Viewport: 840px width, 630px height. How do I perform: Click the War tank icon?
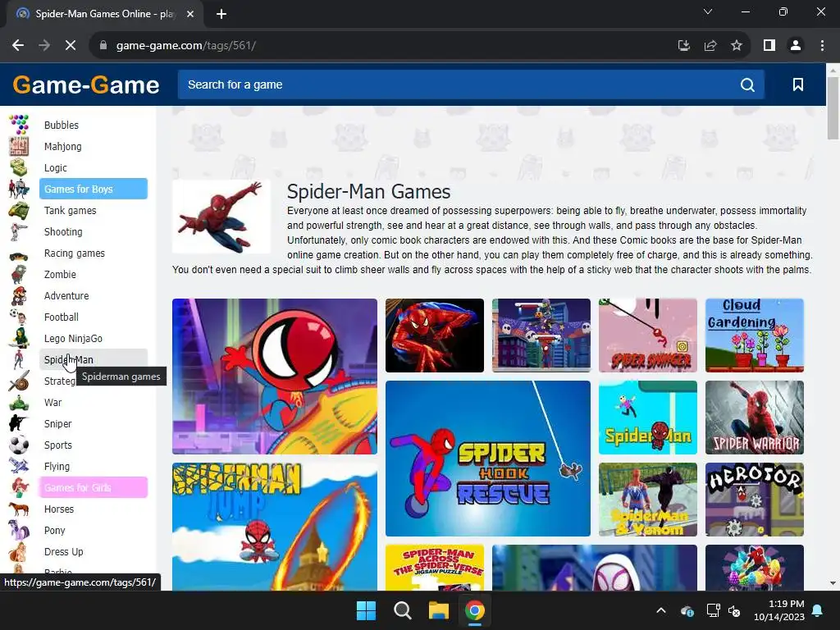point(20,402)
